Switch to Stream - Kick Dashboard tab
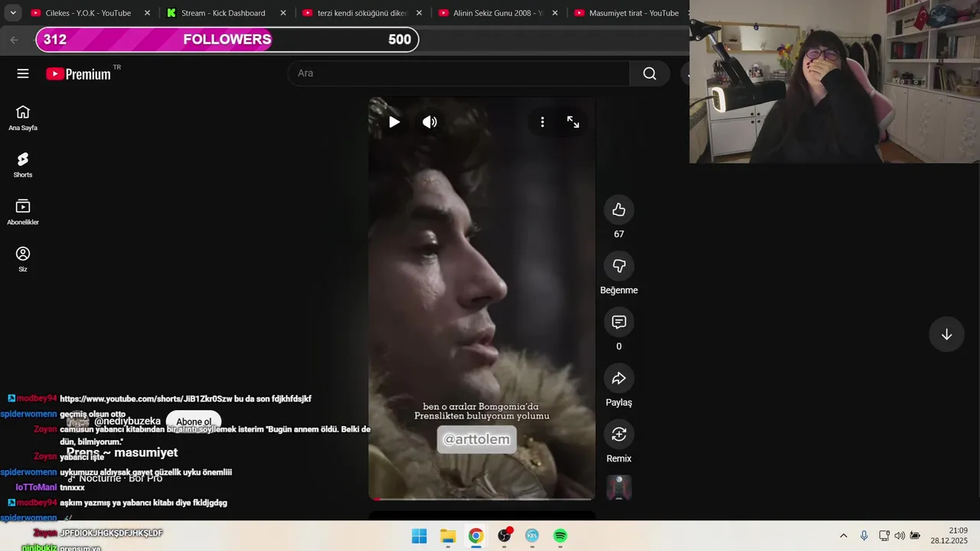The image size is (980, 551). coord(223,13)
